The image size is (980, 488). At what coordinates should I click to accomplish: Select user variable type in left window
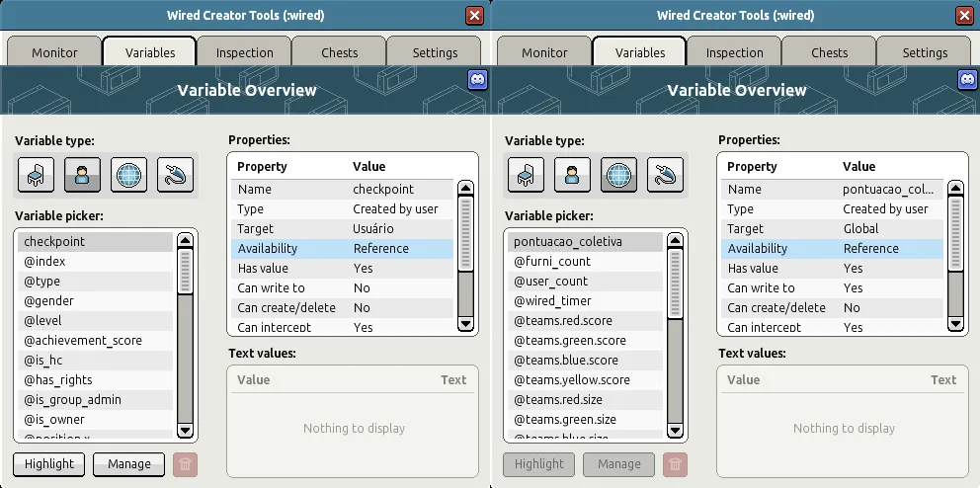click(83, 174)
